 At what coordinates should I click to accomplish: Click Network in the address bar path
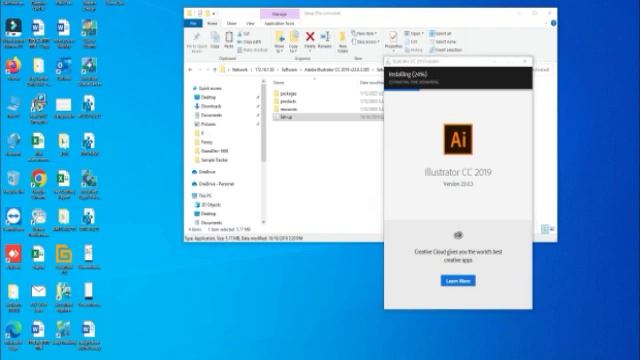tap(240, 70)
